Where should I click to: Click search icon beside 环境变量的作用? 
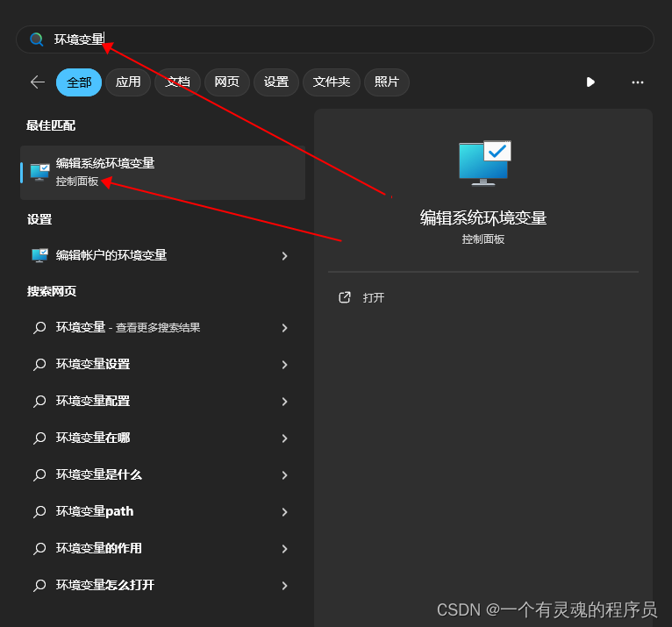click(x=39, y=549)
